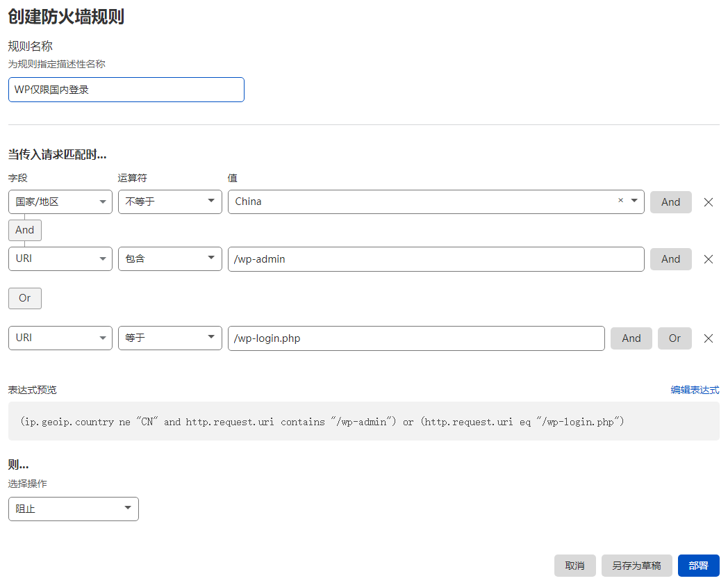Click the China value selection box

coord(436,202)
